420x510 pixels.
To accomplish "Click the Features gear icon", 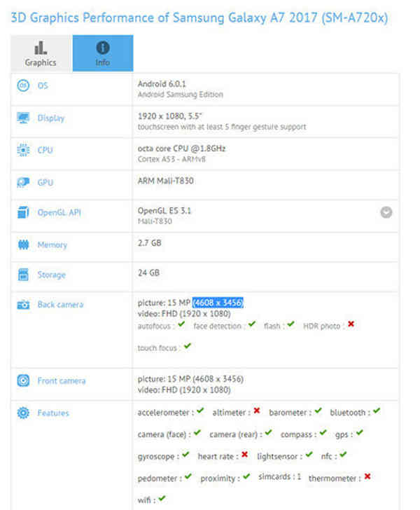I will (23, 413).
